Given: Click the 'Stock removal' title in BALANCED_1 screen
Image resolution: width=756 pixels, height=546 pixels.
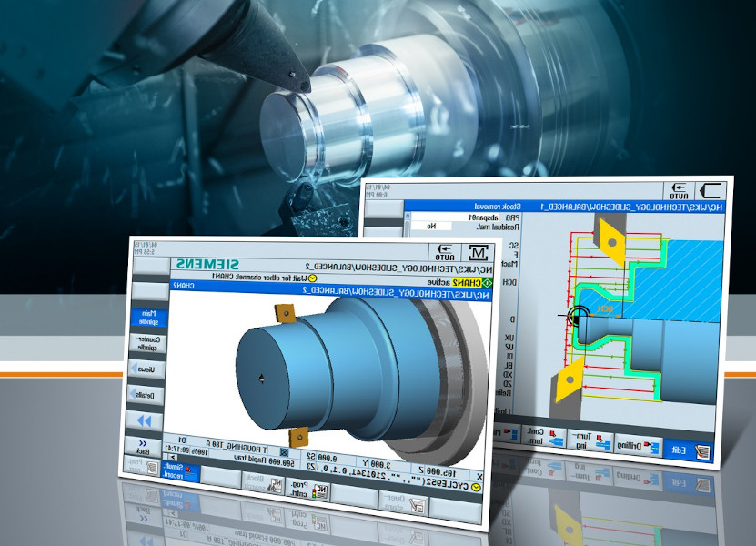Looking at the screenshot, I should click(498, 207).
